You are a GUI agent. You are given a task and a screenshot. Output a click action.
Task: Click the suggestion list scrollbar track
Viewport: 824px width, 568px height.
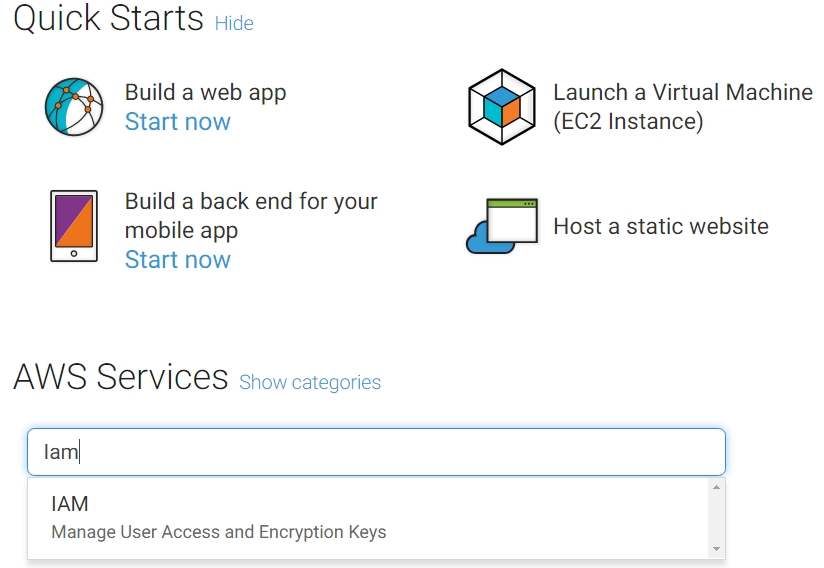pos(716,518)
